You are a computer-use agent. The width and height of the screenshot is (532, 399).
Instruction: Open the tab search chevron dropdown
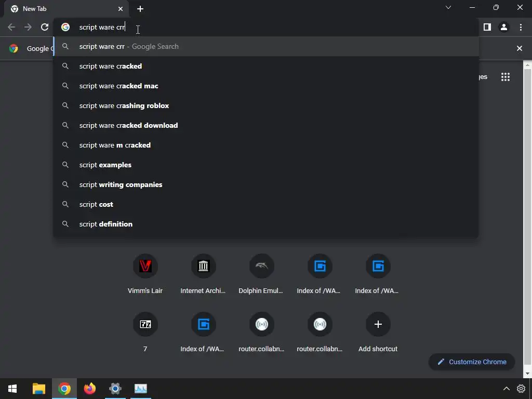[448, 7]
